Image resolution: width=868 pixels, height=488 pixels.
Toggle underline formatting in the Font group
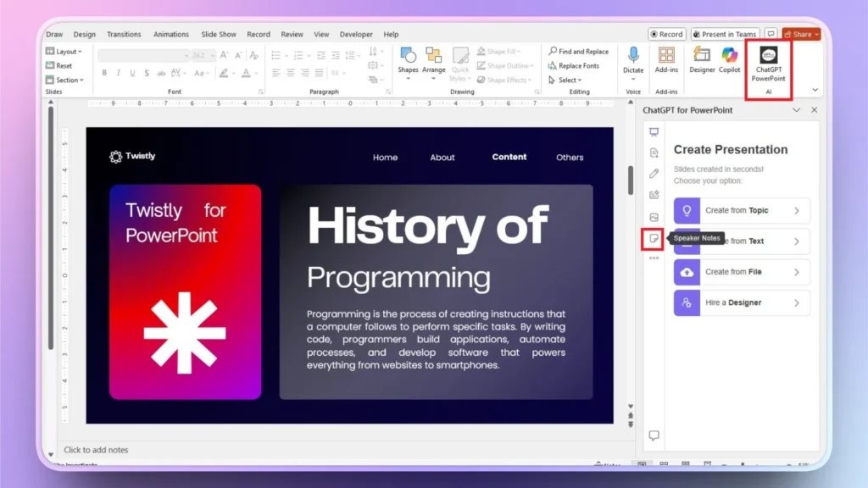(133, 74)
